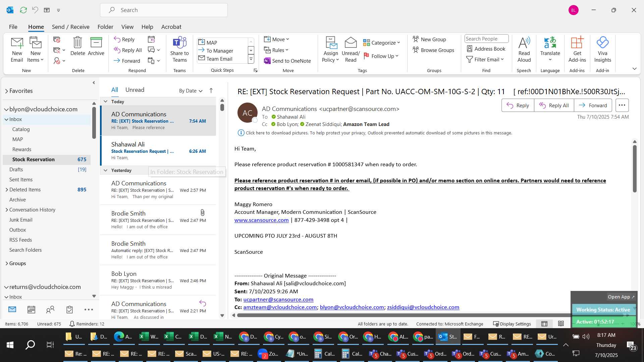Create a New Group
This screenshot has width=644, height=362.
[429, 39]
